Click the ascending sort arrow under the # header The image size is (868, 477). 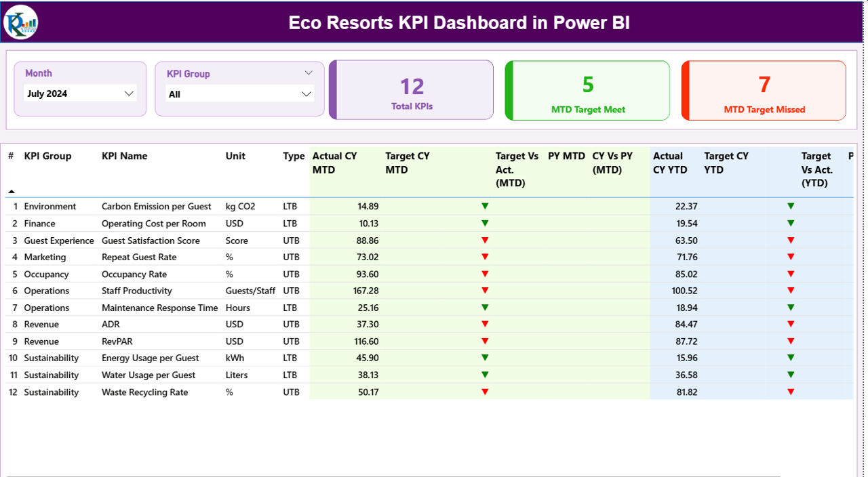pyautogui.click(x=11, y=192)
